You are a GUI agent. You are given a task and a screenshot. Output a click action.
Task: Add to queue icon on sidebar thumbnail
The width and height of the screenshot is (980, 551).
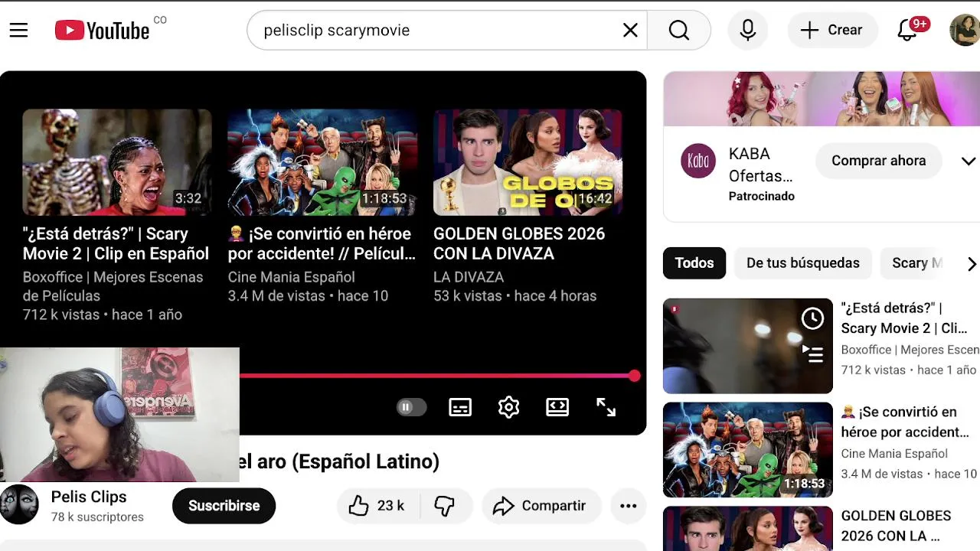click(x=812, y=354)
